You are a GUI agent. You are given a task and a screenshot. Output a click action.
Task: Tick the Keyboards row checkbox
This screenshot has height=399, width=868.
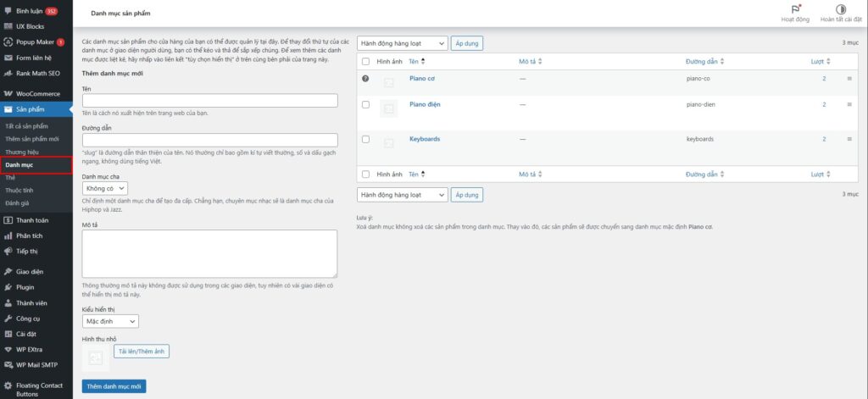365,139
